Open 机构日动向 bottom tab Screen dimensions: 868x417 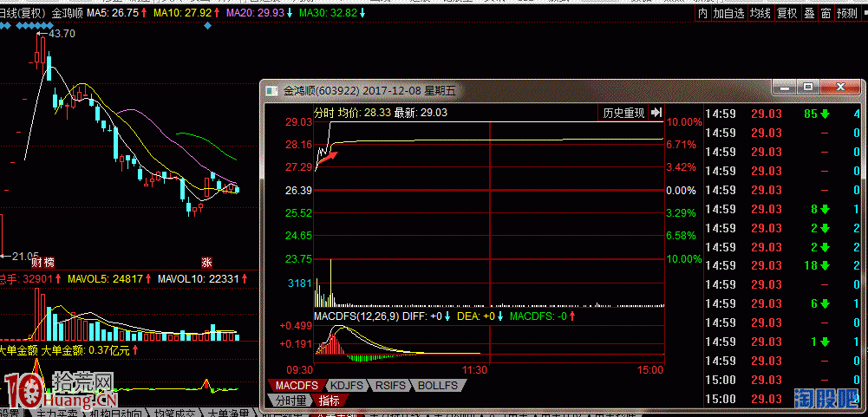[115, 414]
